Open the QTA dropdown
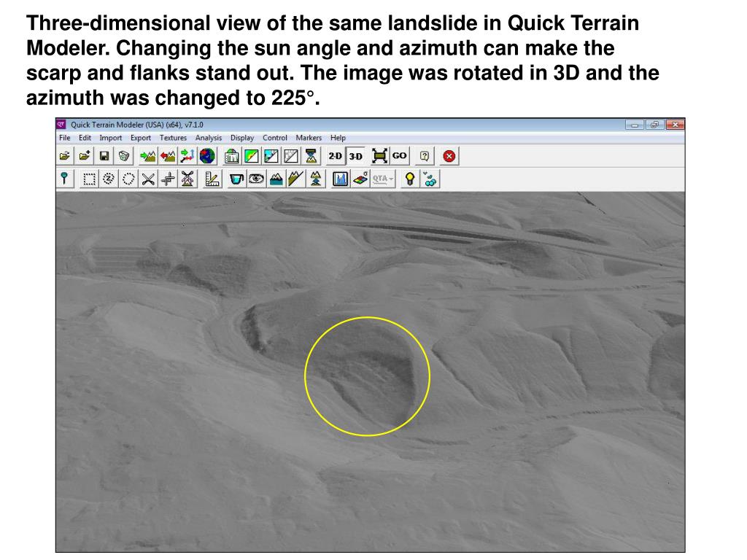 pos(383,179)
